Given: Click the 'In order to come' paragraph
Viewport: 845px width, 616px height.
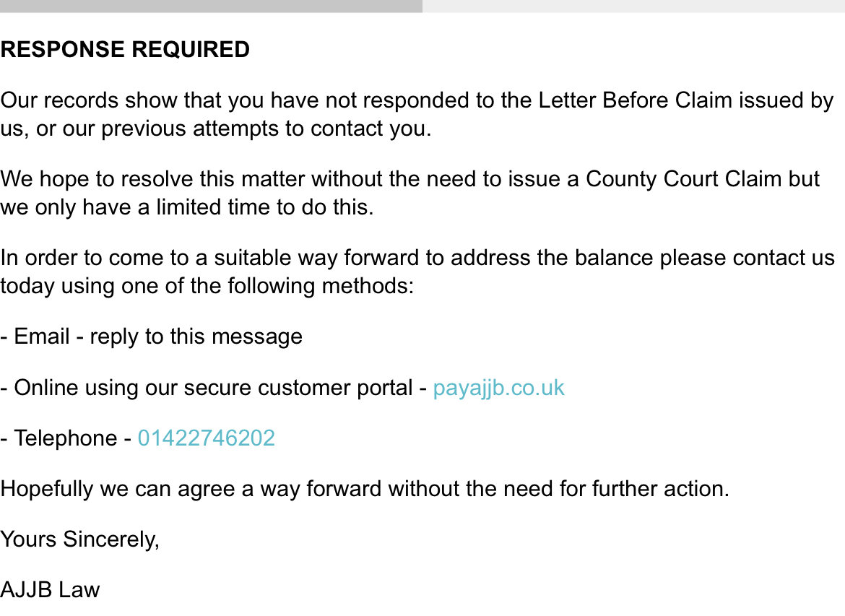Looking at the screenshot, I should 417,272.
